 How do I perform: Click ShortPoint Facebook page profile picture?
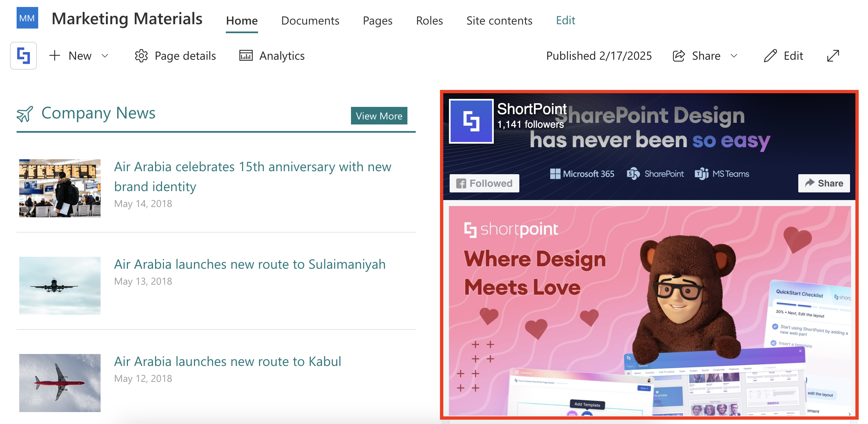click(471, 121)
